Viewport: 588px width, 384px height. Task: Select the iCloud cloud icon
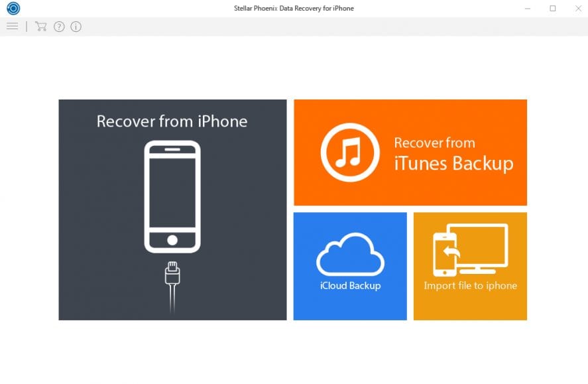(x=350, y=254)
